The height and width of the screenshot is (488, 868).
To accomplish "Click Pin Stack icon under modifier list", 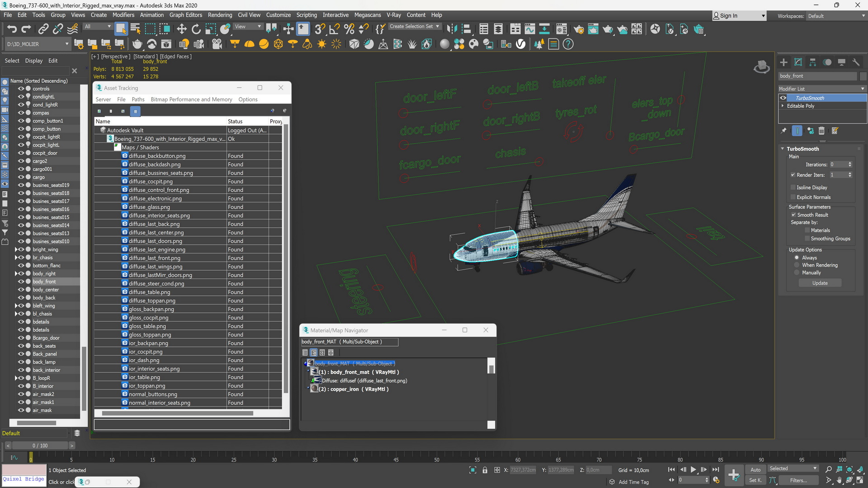I will pos(784,131).
